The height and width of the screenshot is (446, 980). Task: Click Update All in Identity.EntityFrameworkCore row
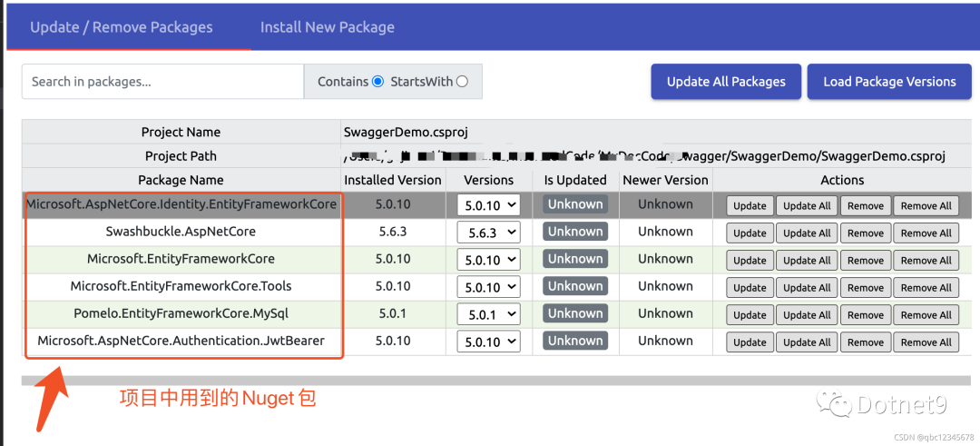(807, 206)
